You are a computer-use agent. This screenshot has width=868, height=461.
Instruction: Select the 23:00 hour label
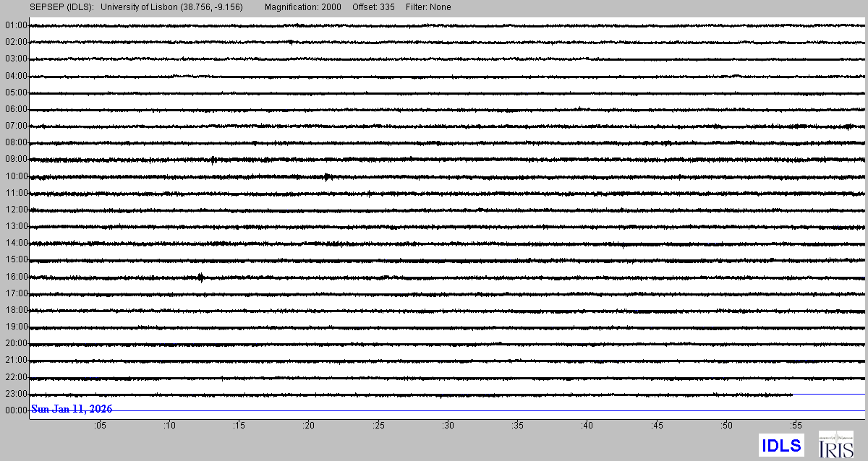pyautogui.click(x=15, y=394)
